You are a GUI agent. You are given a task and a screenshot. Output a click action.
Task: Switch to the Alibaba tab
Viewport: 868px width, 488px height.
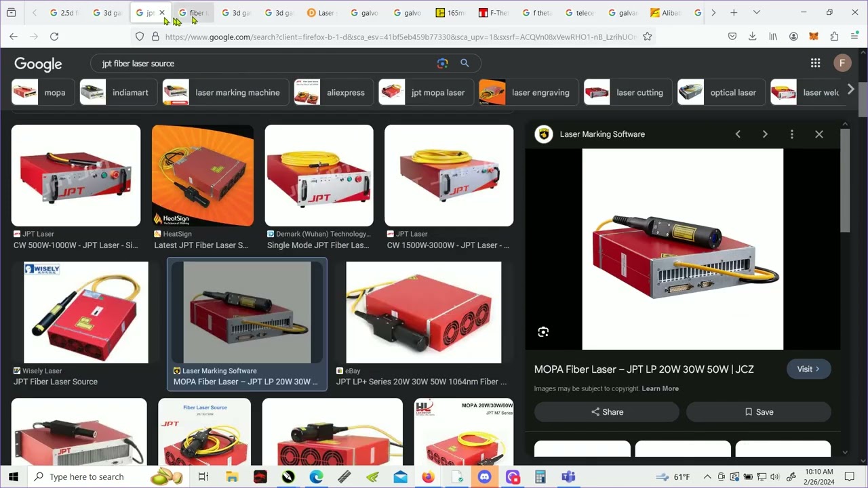pyautogui.click(x=665, y=12)
